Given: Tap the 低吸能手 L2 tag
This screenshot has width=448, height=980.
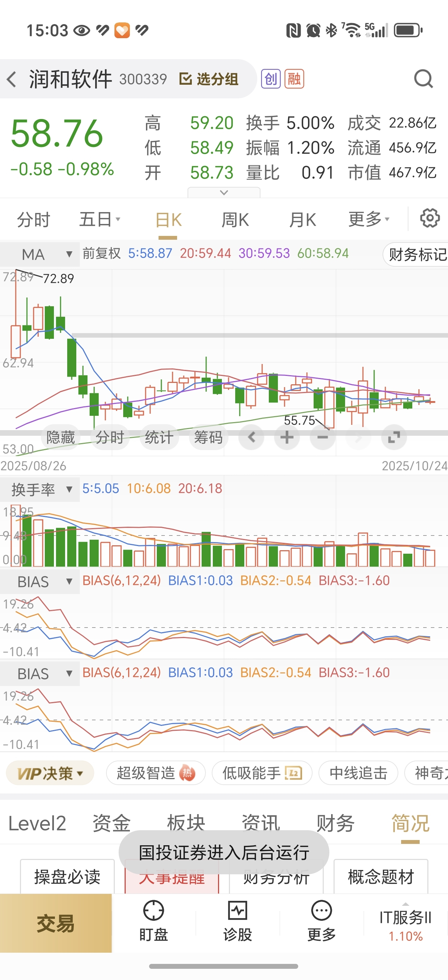Looking at the screenshot, I should pos(294,773).
